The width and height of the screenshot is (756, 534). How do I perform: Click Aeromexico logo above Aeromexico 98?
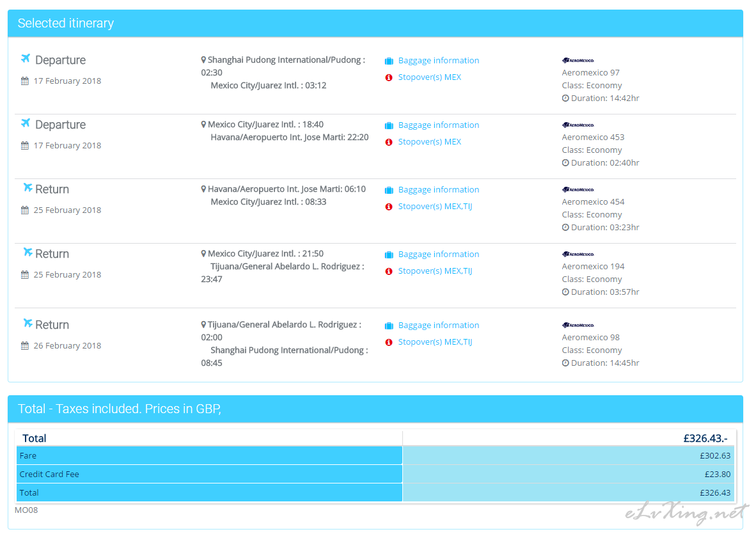click(x=578, y=325)
